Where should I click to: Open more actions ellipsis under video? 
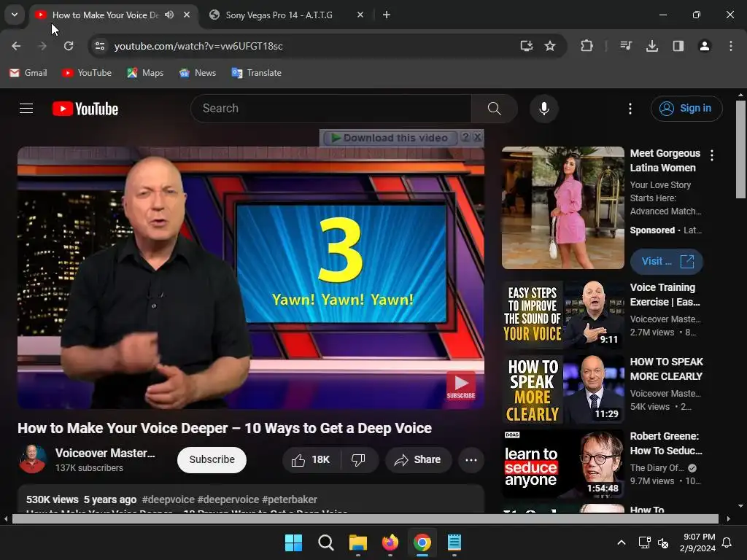click(x=471, y=460)
